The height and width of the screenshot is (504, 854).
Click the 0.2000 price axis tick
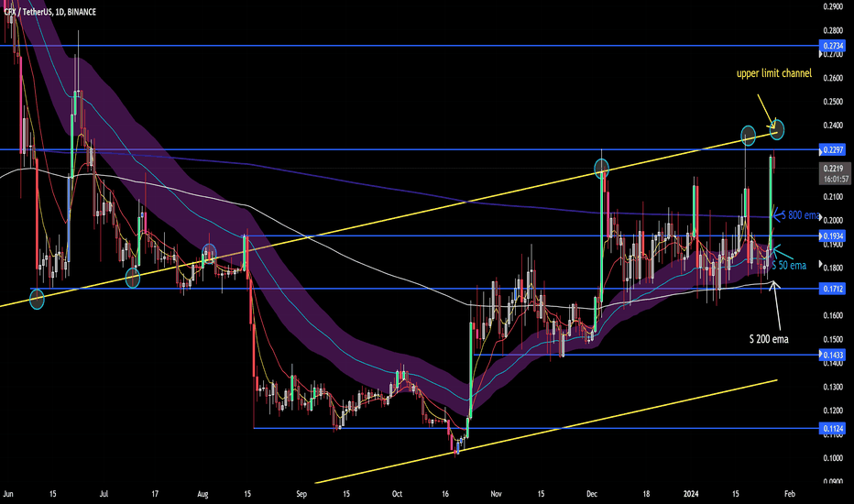point(833,221)
